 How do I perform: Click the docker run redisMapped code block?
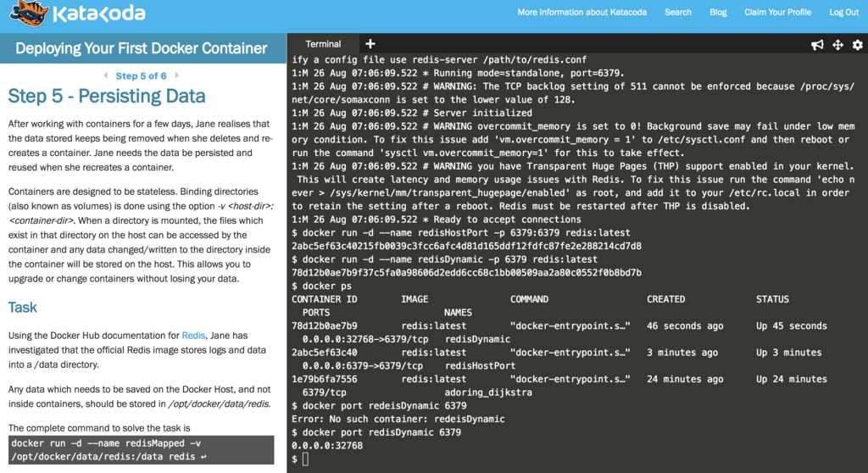coord(142,450)
